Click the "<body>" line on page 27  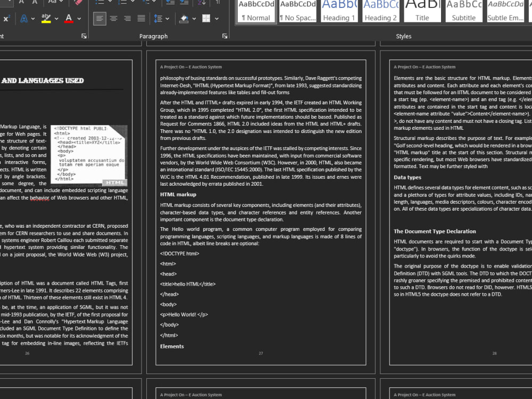(x=168, y=304)
